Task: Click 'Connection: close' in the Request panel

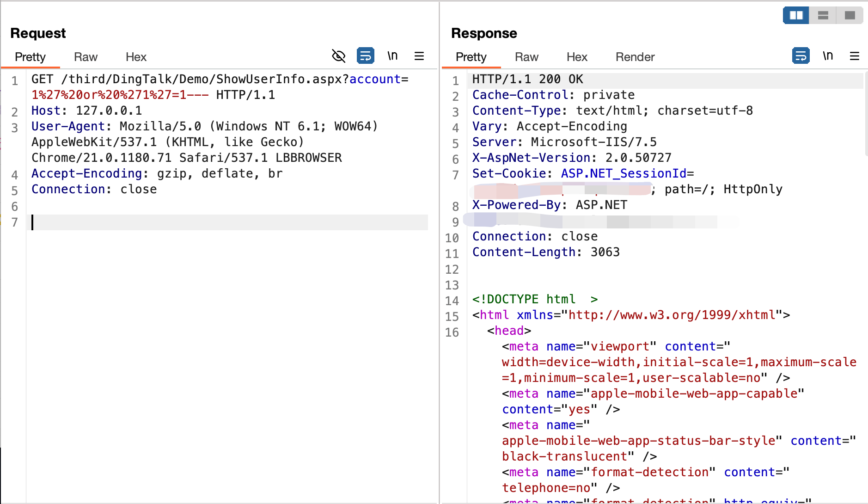Action: click(94, 189)
